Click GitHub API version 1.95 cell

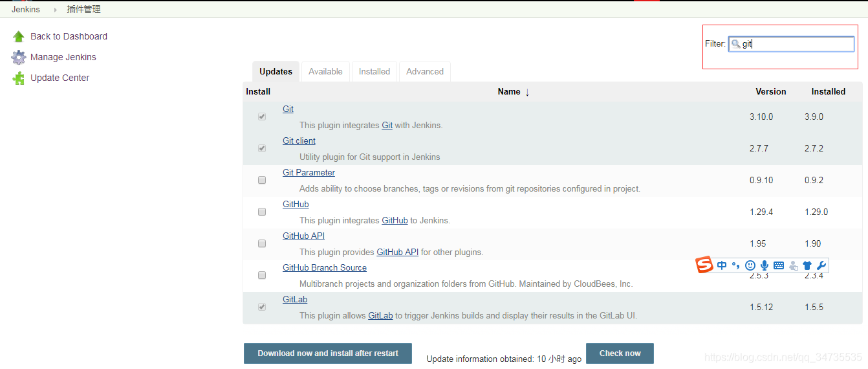757,244
